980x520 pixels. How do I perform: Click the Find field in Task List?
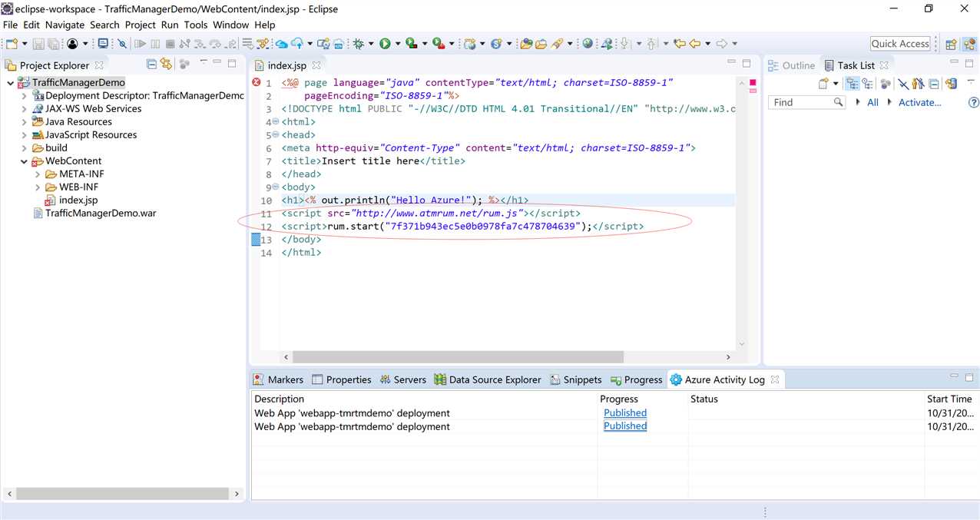(808, 102)
